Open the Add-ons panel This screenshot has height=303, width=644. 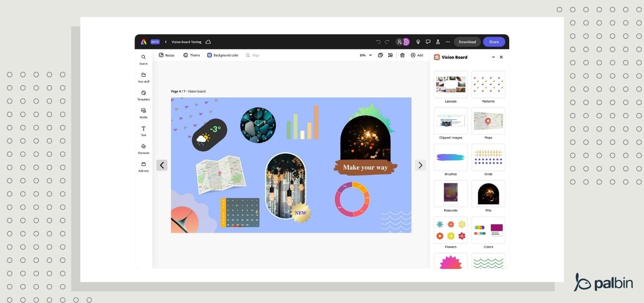coord(143,166)
